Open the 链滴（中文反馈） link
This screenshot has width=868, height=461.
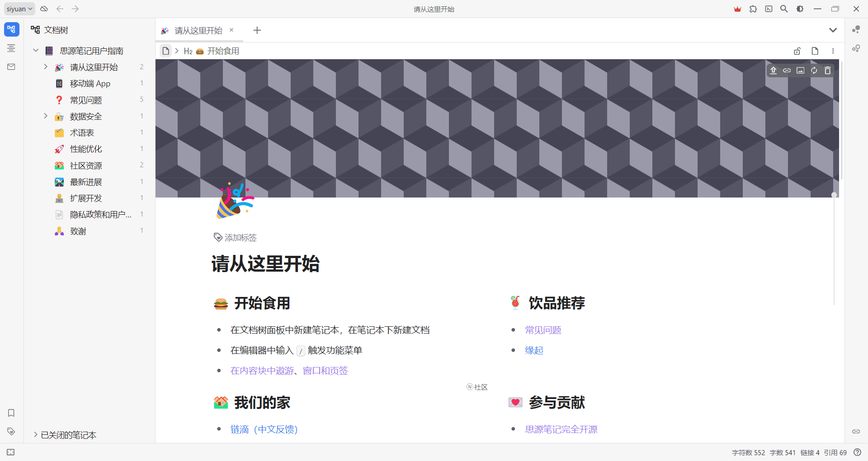264,429
